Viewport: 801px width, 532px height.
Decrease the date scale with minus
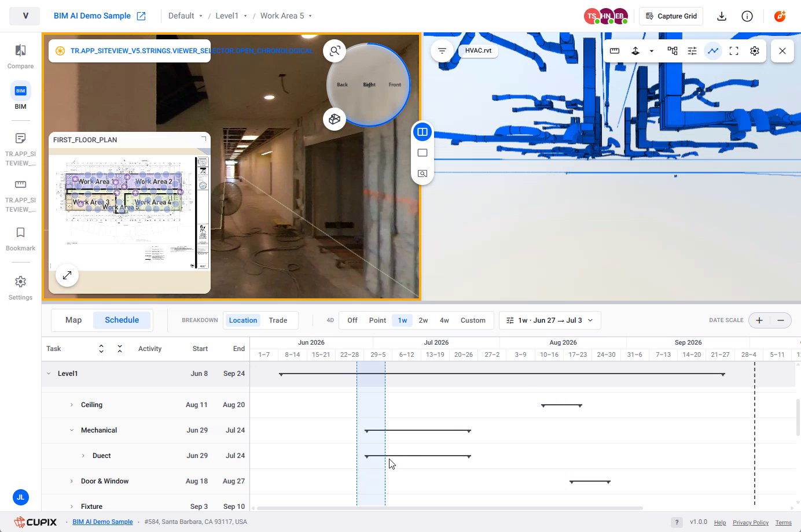tap(781, 320)
